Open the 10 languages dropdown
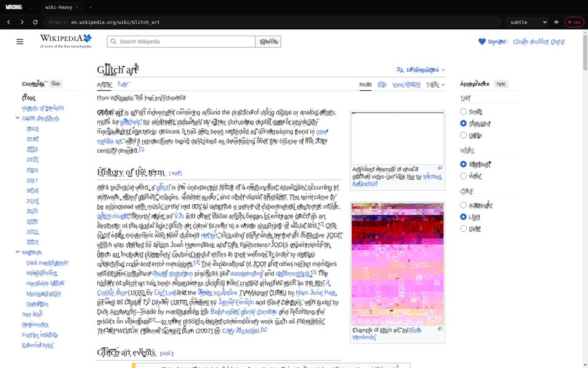Image resolution: width=588 pixels, height=368 pixels. (x=421, y=70)
